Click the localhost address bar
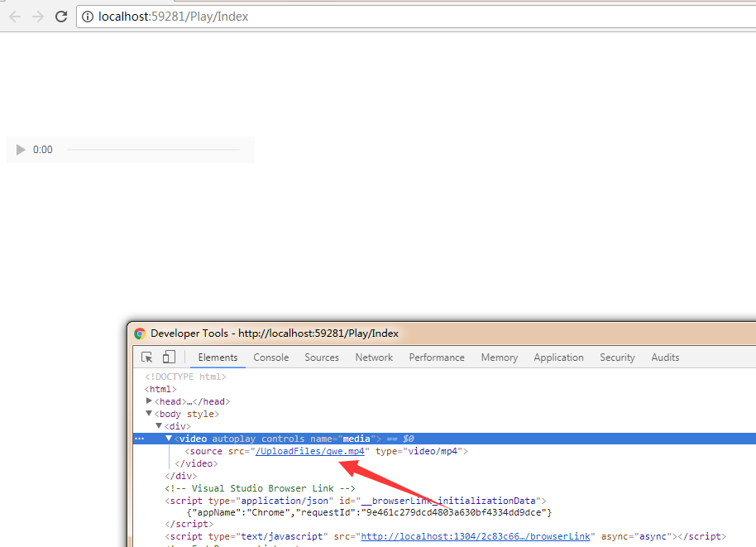The image size is (756, 547). (x=416, y=17)
